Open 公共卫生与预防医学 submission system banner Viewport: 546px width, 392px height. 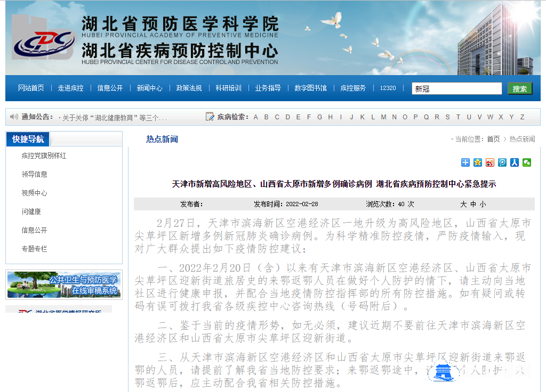pyautogui.click(x=63, y=285)
